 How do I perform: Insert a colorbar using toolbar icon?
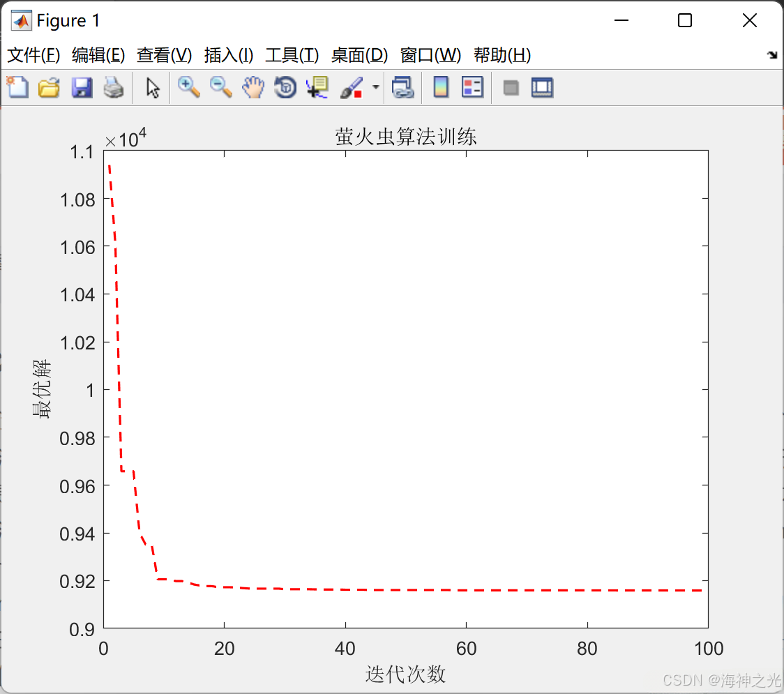(441, 87)
